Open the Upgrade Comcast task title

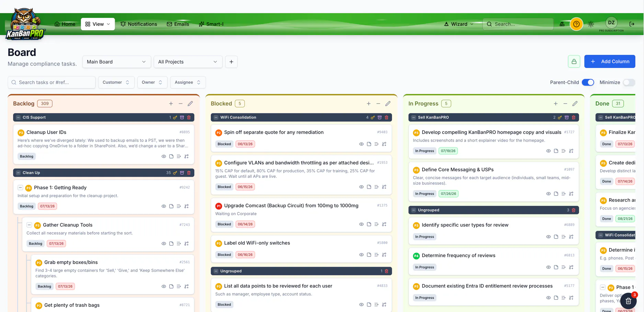[x=291, y=206]
